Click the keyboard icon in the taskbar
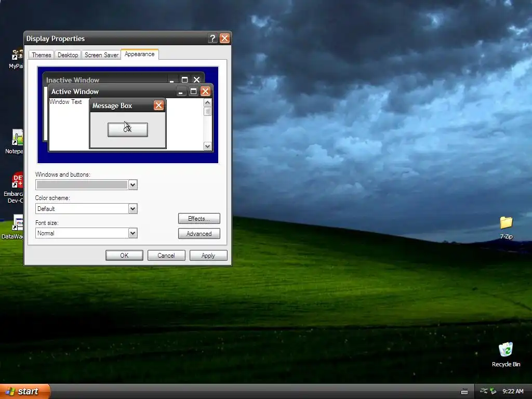The width and height of the screenshot is (532, 399). click(464, 392)
